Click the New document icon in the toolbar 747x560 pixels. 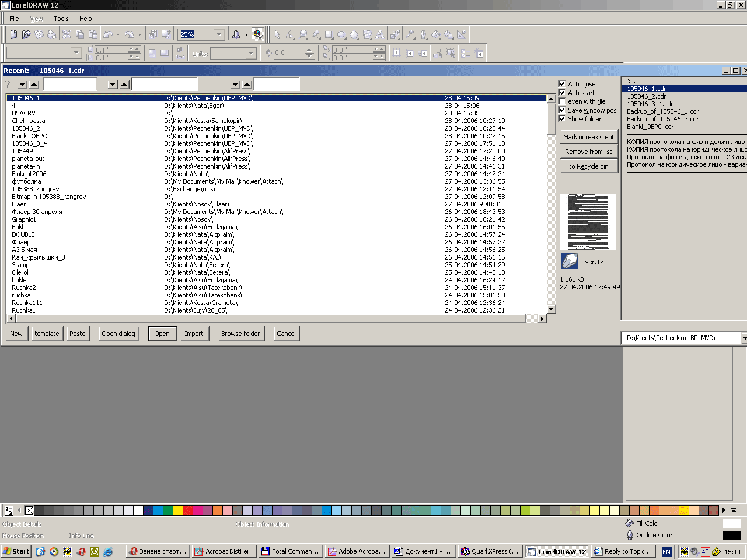(13, 34)
